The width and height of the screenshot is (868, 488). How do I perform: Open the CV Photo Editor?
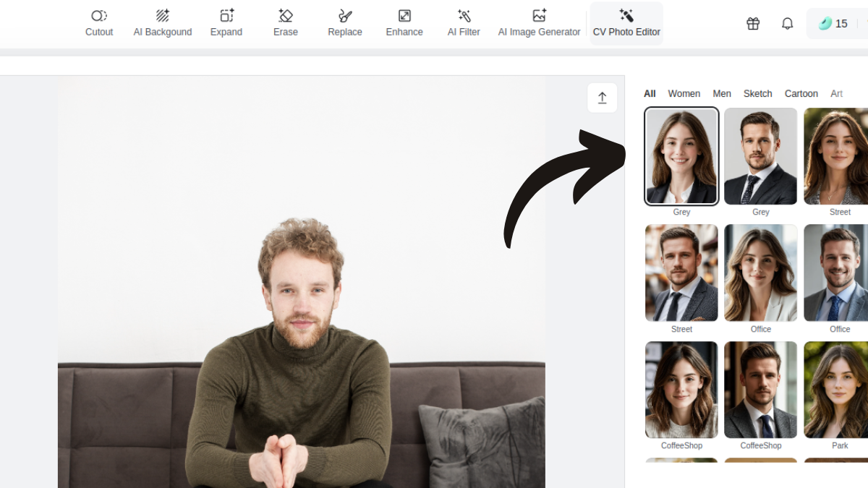[626, 23]
